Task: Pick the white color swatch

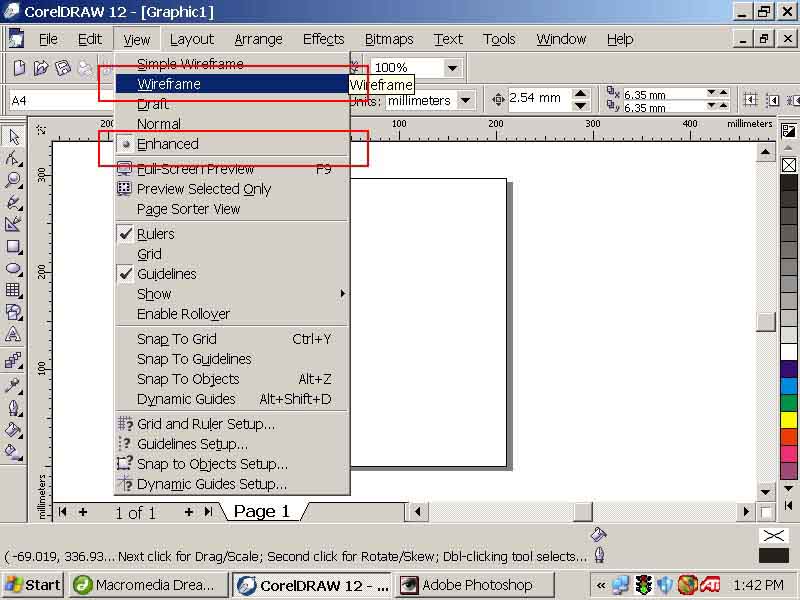Action: pos(789,352)
